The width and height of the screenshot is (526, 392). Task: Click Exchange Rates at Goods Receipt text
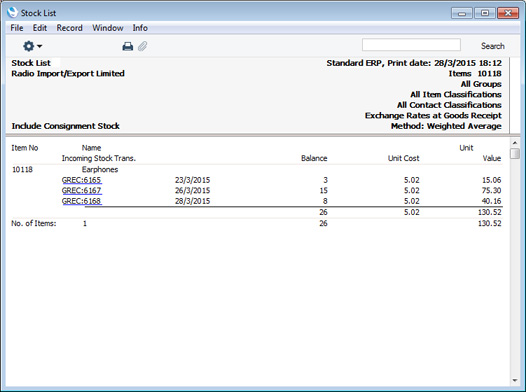(433, 116)
